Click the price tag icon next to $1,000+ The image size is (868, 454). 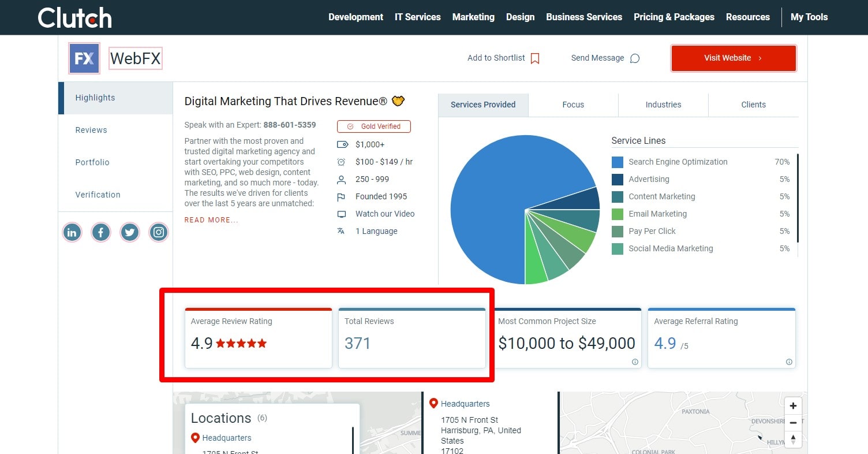click(x=342, y=145)
